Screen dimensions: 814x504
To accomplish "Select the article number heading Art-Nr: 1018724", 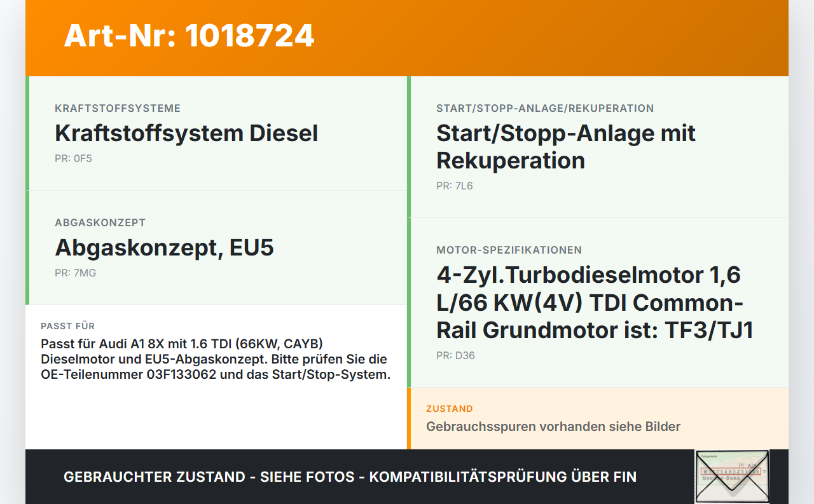I will 189,36.
